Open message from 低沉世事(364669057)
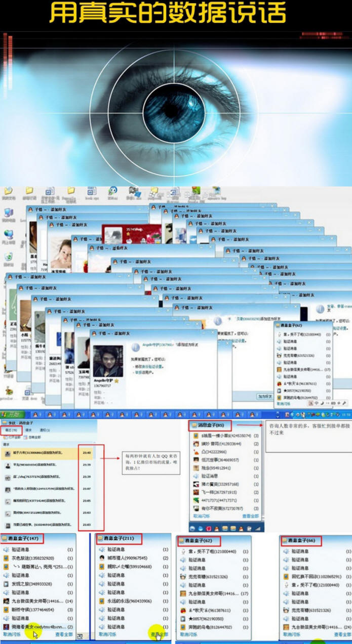Viewport: 352px width, 644px height. (x=226, y=460)
